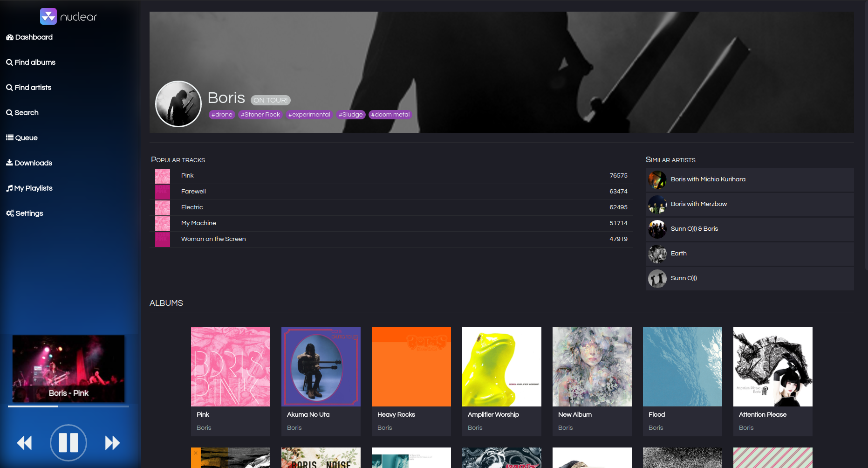This screenshot has width=868, height=468.
Task: Play the track Woman on the Screen
Action: 391,239
